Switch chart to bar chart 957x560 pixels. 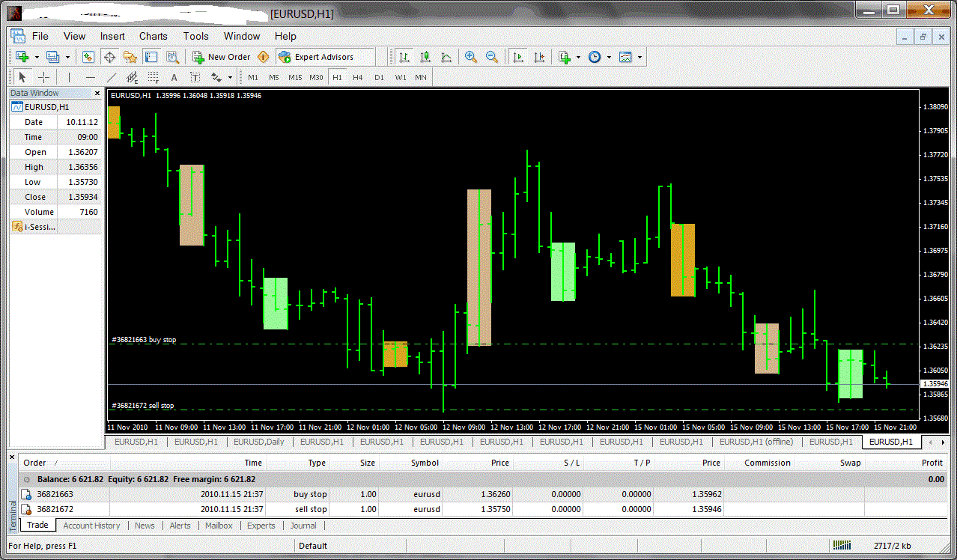click(x=404, y=57)
